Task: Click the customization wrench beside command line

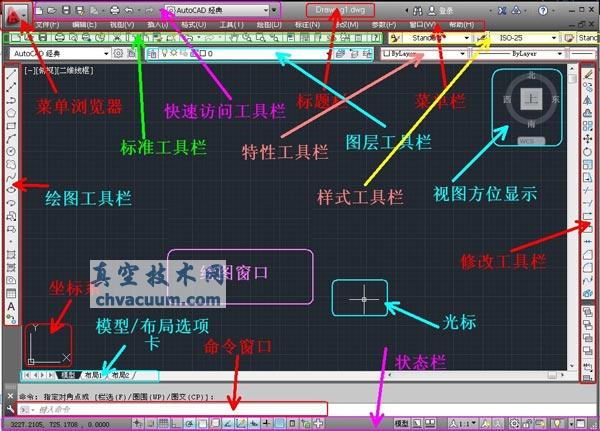Action: point(11,410)
